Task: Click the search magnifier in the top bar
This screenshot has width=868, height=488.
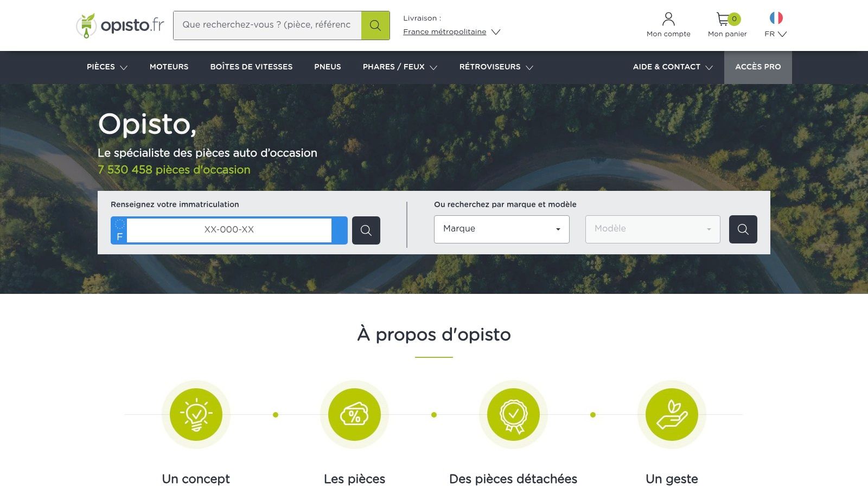Action: coord(375,25)
